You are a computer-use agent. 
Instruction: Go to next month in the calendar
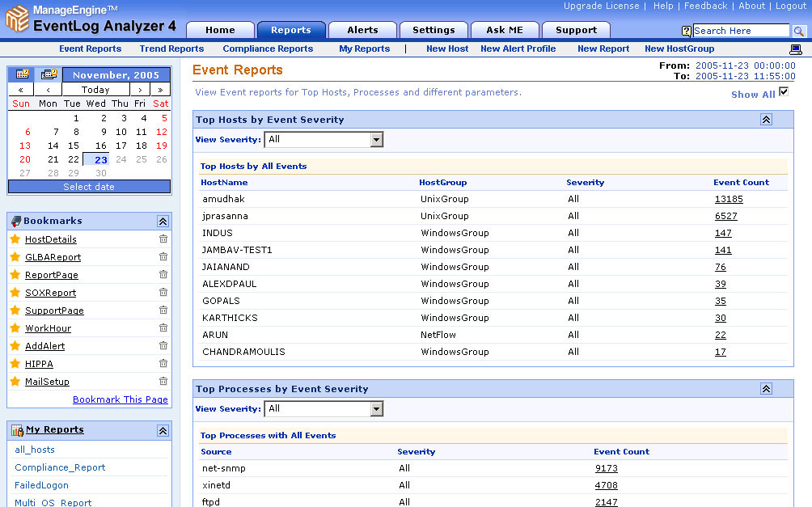(x=140, y=90)
